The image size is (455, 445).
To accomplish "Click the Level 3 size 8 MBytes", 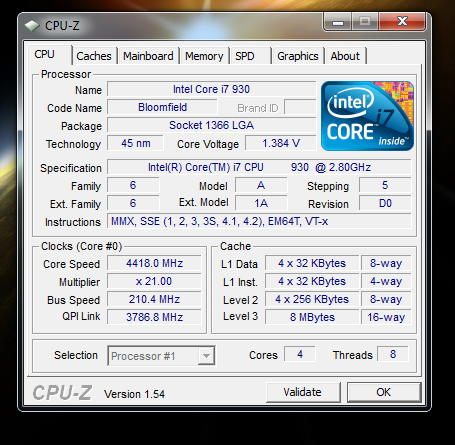I will click(x=312, y=317).
